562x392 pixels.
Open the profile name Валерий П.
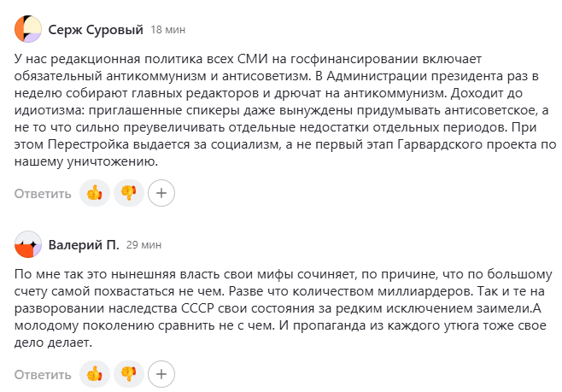point(84,245)
